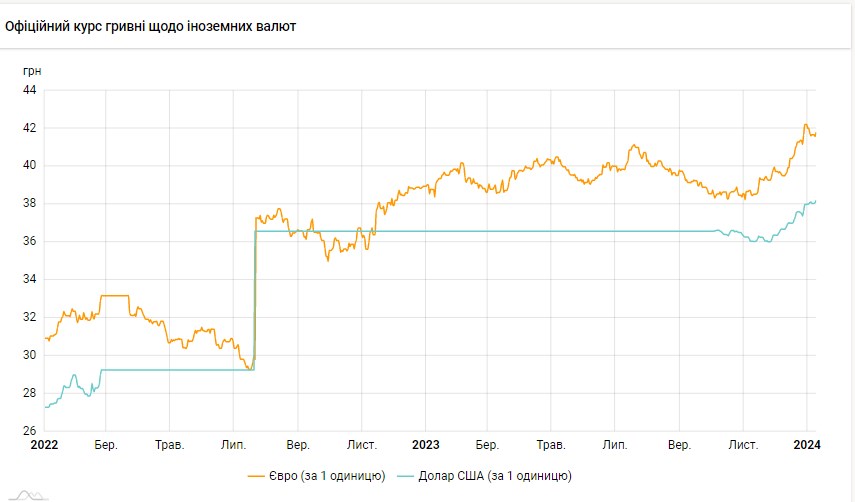Click the orange Євро legend line marker
This screenshot has height=502, width=855.
click(260, 475)
